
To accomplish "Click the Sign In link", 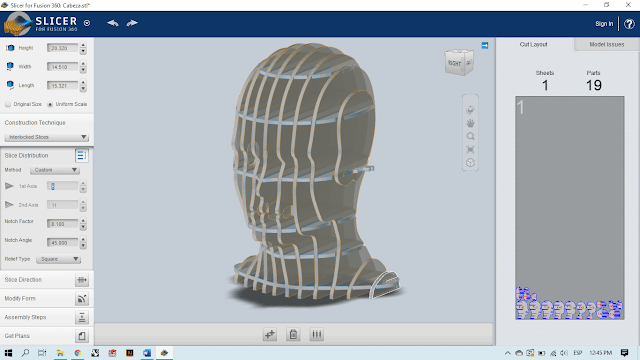I will pyautogui.click(x=604, y=24).
